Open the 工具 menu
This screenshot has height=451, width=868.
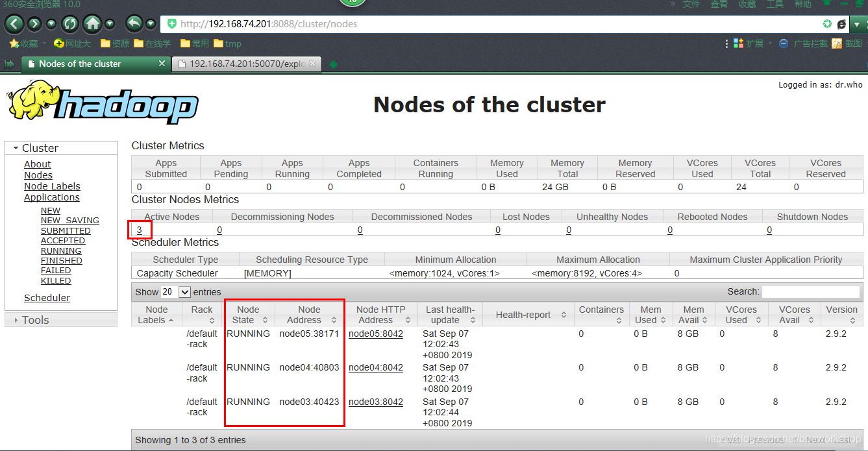(775, 5)
